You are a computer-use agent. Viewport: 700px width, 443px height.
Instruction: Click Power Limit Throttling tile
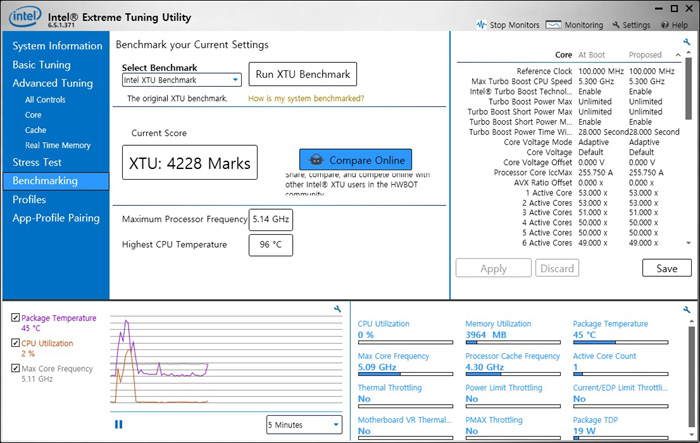pos(512,396)
